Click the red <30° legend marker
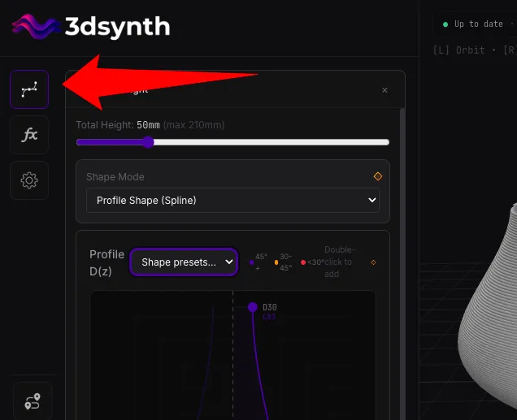517x420 pixels. click(x=303, y=262)
